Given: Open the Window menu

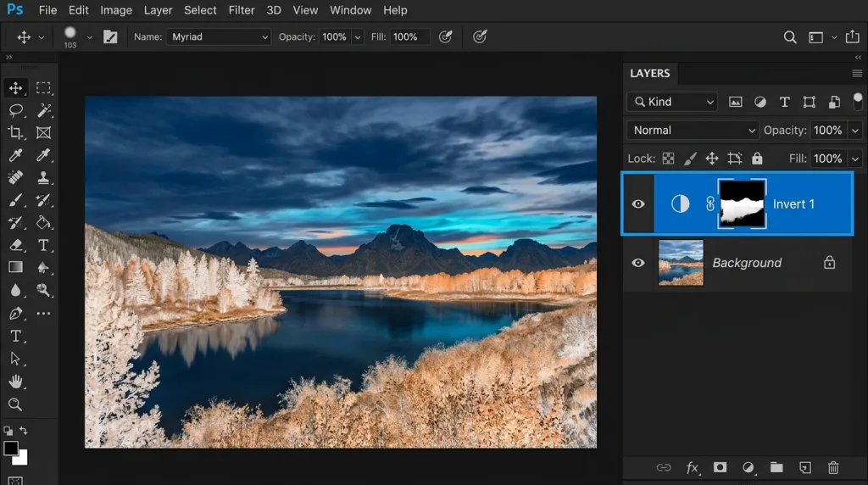Looking at the screenshot, I should (x=350, y=10).
